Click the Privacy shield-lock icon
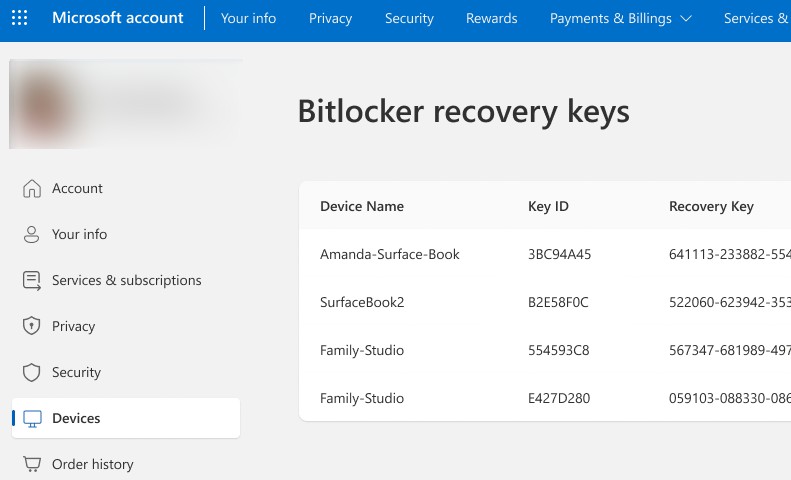791x480 pixels. 31,326
